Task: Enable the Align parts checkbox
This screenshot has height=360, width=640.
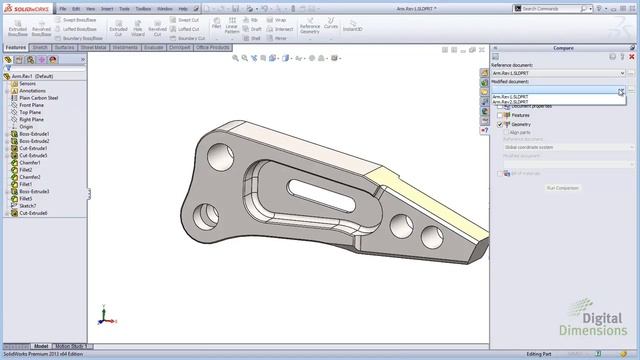Action: pyautogui.click(x=506, y=133)
